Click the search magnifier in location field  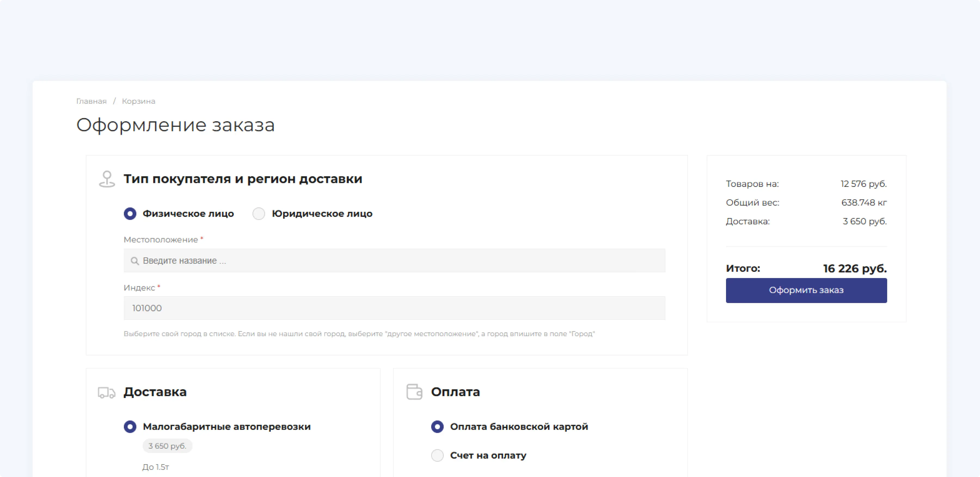(134, 261)
